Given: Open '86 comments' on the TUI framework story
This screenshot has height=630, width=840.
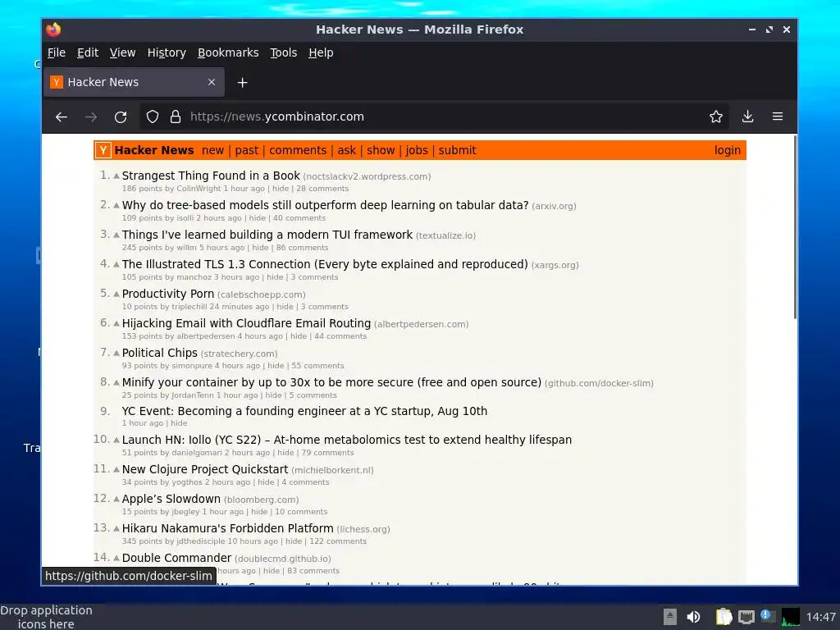Looking at the screenshot, I should [302, 248].
